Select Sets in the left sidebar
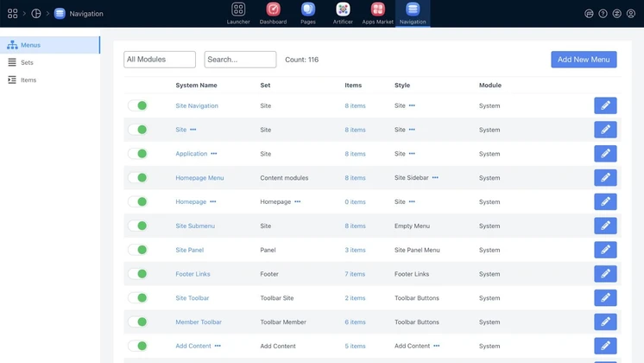Screen dimensions: 644x363 (28, 63)
